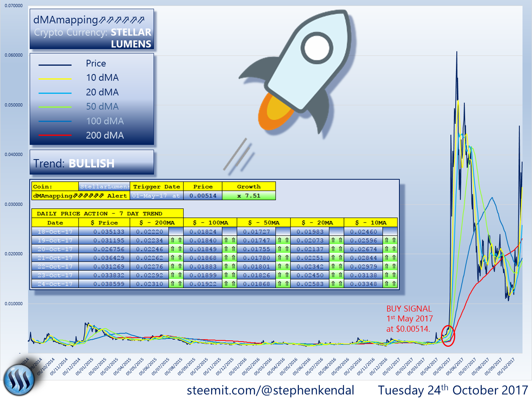Click the 'StellarLumens' coin name cell

point(104,186)
